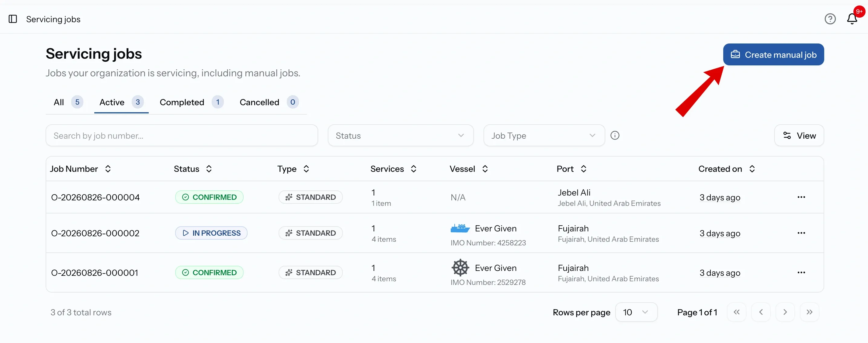Open the notifications bell

[x=852, y=19]
